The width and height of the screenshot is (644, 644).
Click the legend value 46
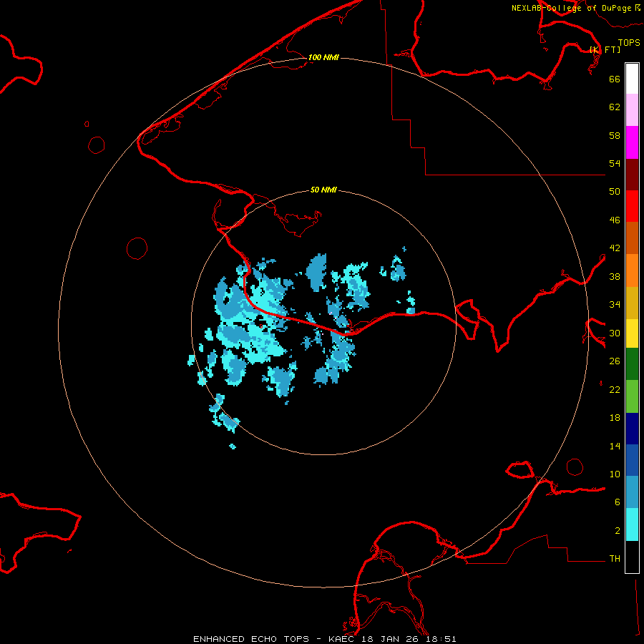click(615, 220)
